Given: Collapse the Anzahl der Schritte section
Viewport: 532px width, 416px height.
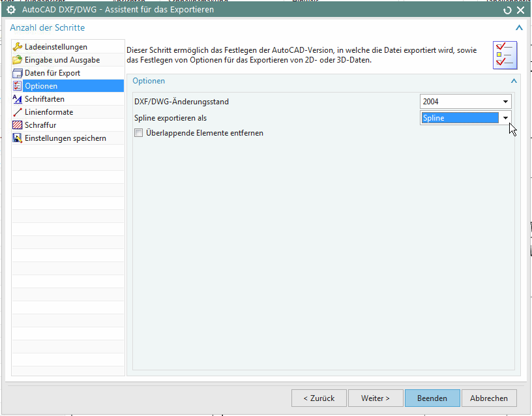Looking at the screenshot, I should coord(519,28).
